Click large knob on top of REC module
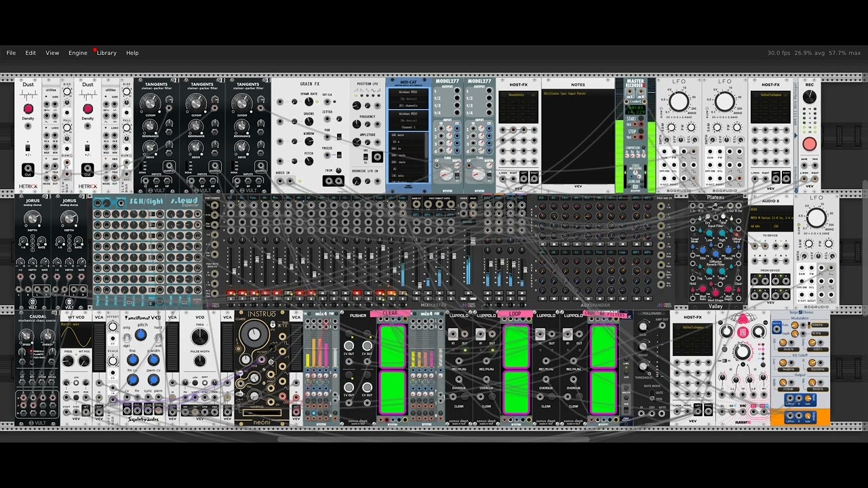This screenshot has height=488, width=868. [809, 98]
